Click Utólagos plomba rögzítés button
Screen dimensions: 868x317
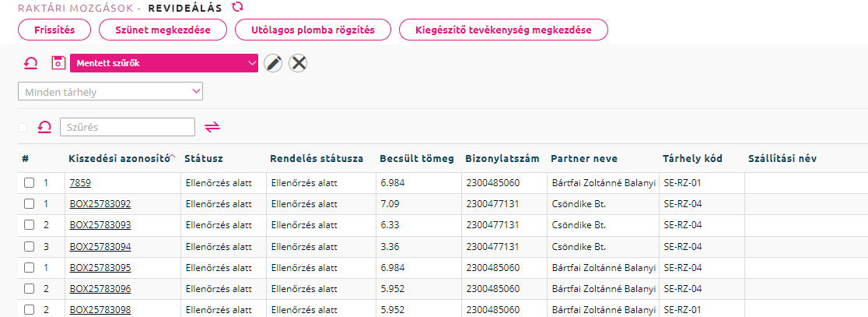[x=313, y=30]
